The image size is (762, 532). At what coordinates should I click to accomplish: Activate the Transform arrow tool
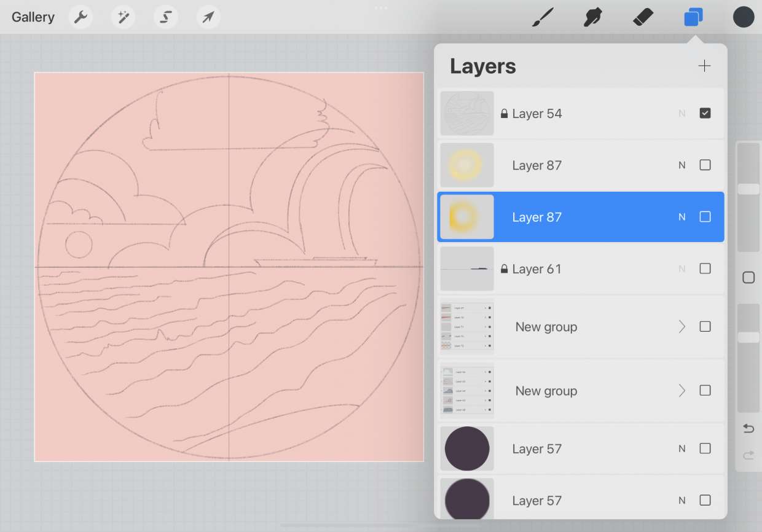click(208, 17)
